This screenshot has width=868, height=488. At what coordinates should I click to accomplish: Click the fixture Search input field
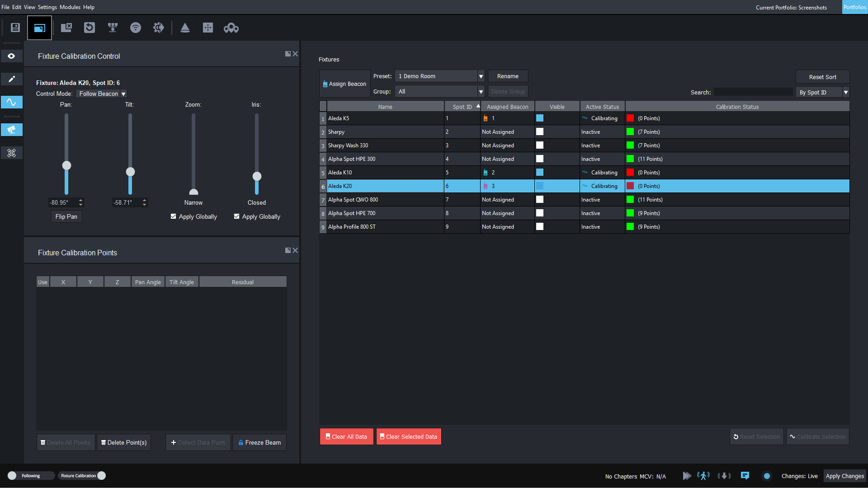click(x=753, y=92)
